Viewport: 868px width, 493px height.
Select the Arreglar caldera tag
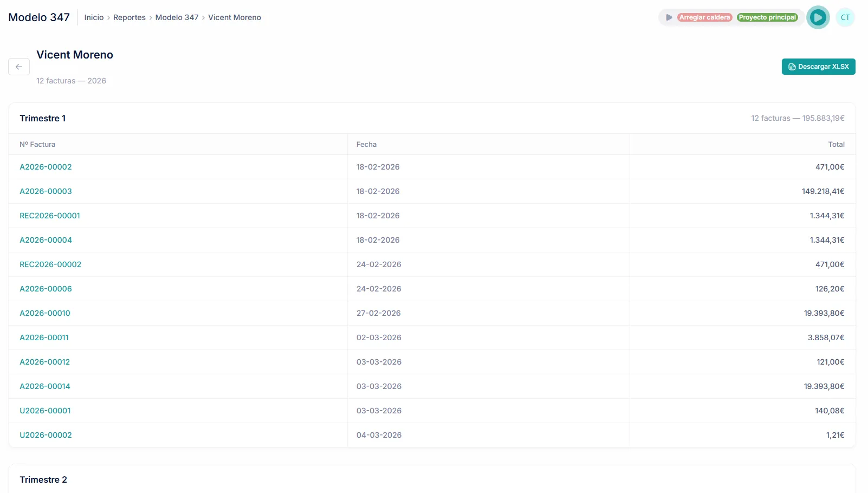704,17
